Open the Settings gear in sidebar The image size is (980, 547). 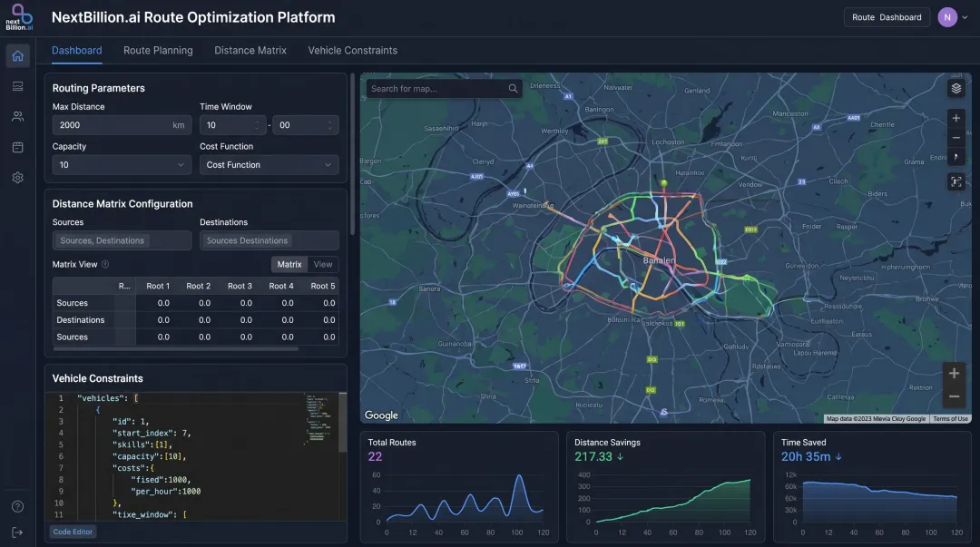pos(17,178)
